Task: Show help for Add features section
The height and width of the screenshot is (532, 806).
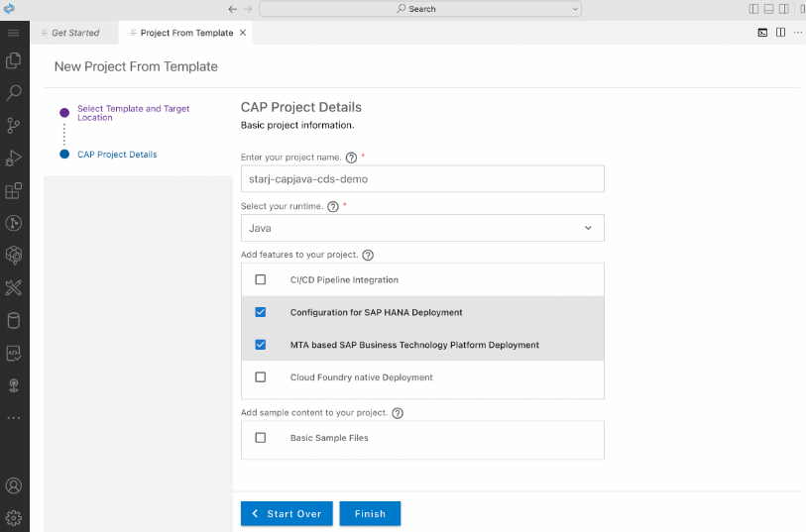Action: pyautogui.click(x=368, y=256)
